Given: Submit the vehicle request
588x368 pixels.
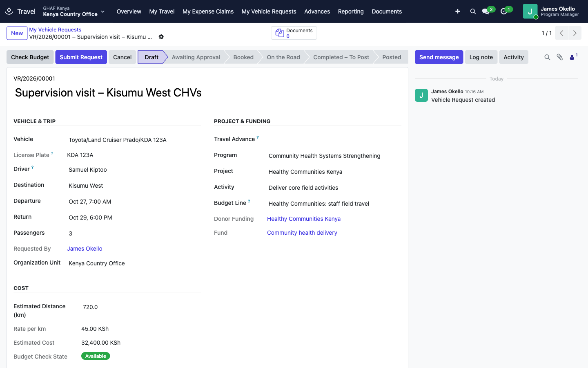Looking at the screenshot, I should click(x=81, y=57).
